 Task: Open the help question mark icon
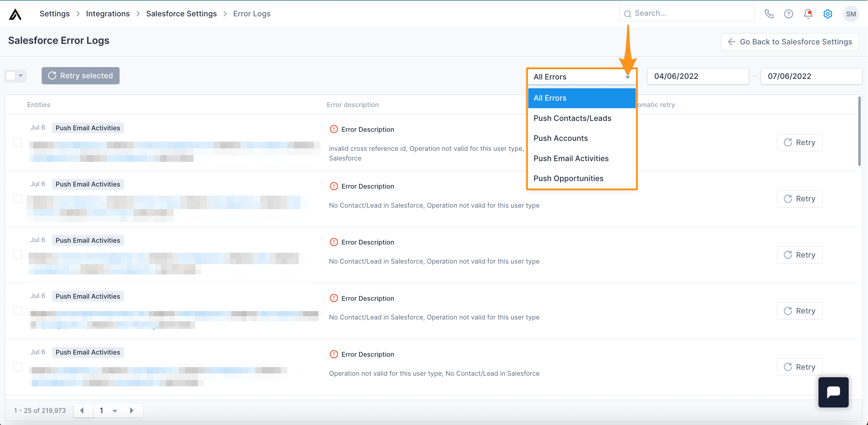click(788, 14)
